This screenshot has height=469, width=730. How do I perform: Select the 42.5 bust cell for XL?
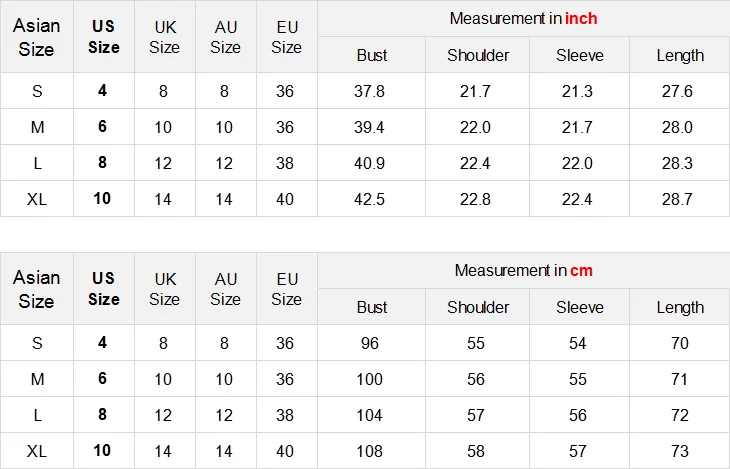(x=371, y=199)
